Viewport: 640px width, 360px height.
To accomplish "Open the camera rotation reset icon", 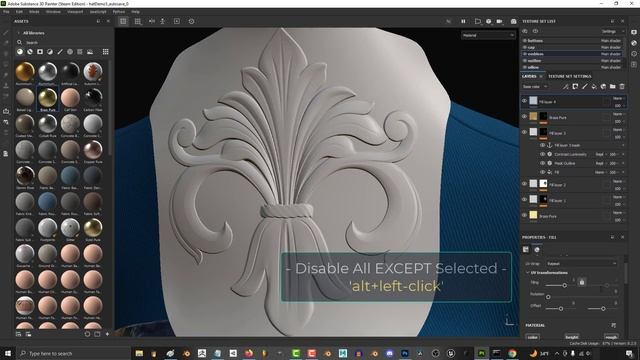I will pos(191,21).
